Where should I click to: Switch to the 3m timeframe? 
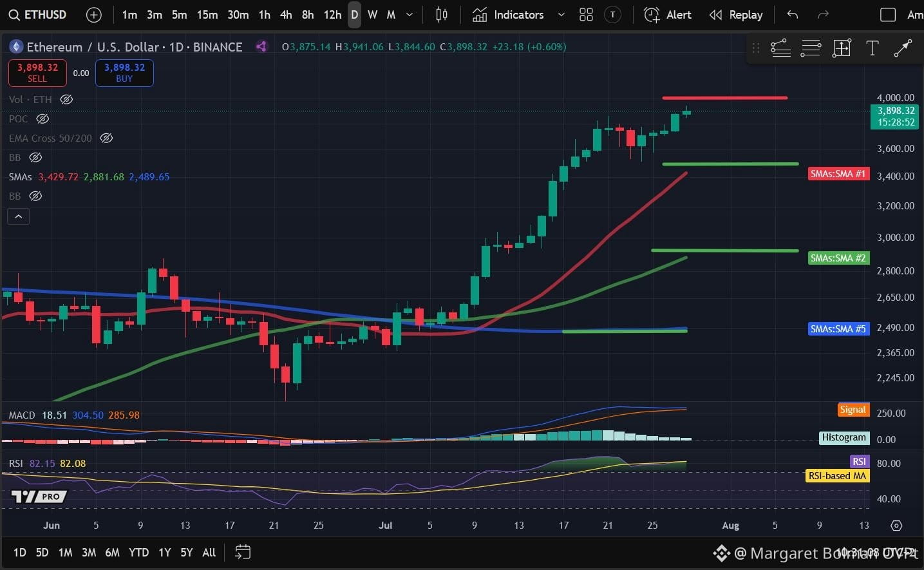154,15
